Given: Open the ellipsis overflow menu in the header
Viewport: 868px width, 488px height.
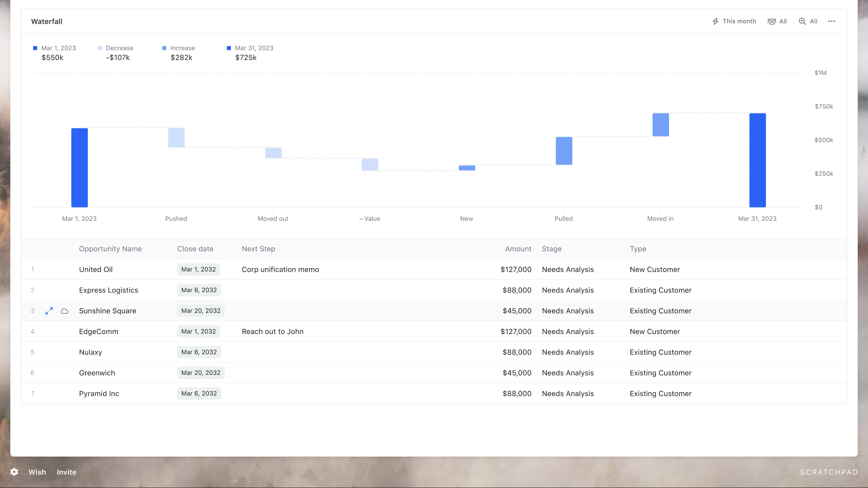Looking at the screenshot, I should click(832, 21).
